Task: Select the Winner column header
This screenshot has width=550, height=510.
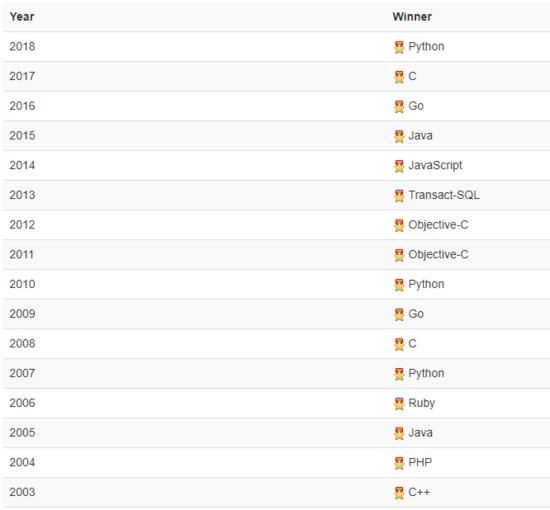Action: [412, 16]
